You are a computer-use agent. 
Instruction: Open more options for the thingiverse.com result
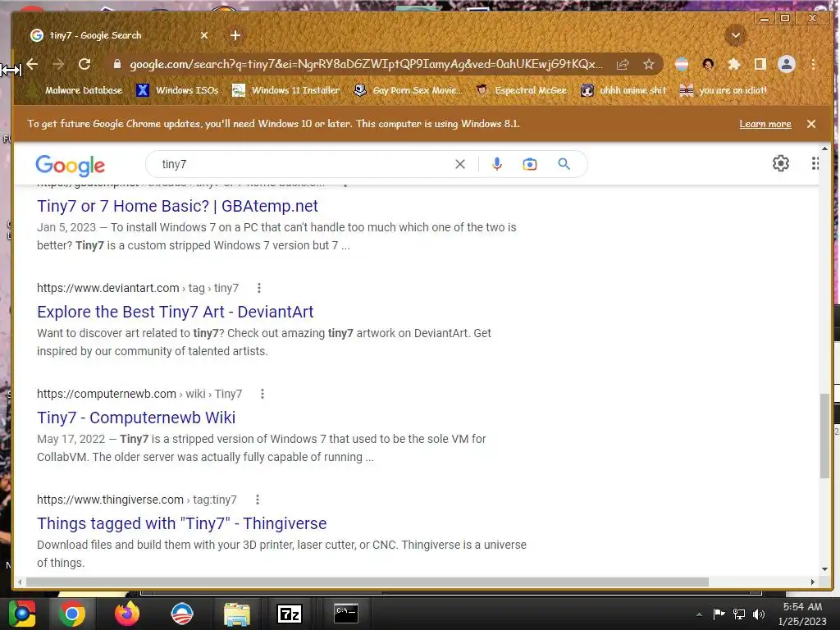coord(257,500)
